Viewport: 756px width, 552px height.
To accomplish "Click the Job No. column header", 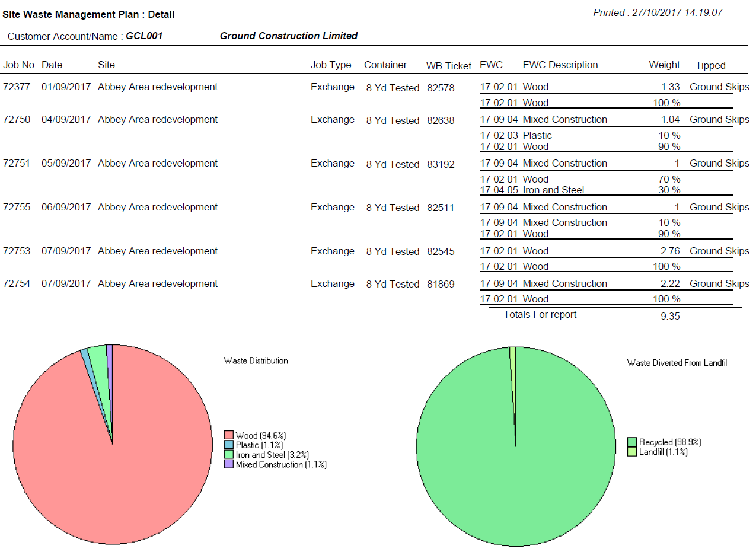I will click(20, 65).
